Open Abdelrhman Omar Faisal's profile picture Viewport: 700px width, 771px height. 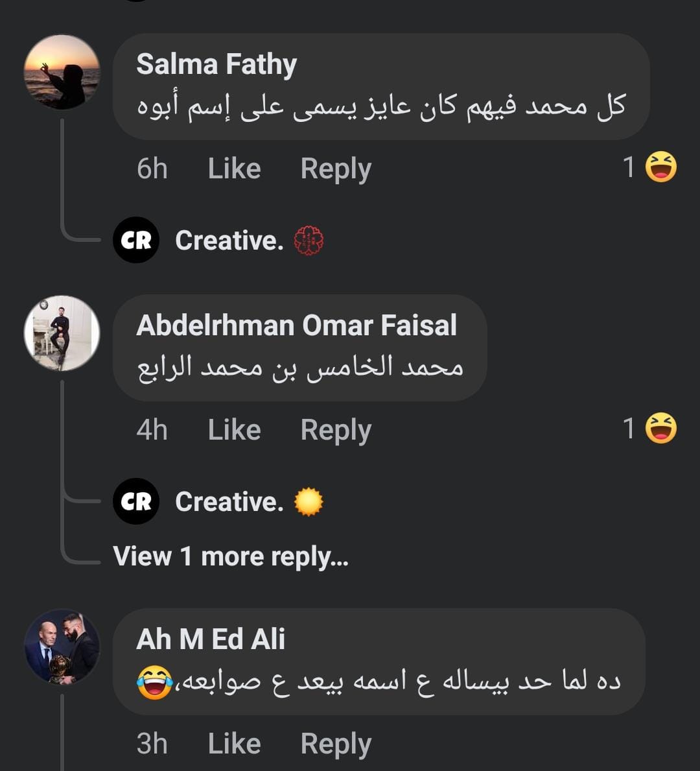[62, 333]
